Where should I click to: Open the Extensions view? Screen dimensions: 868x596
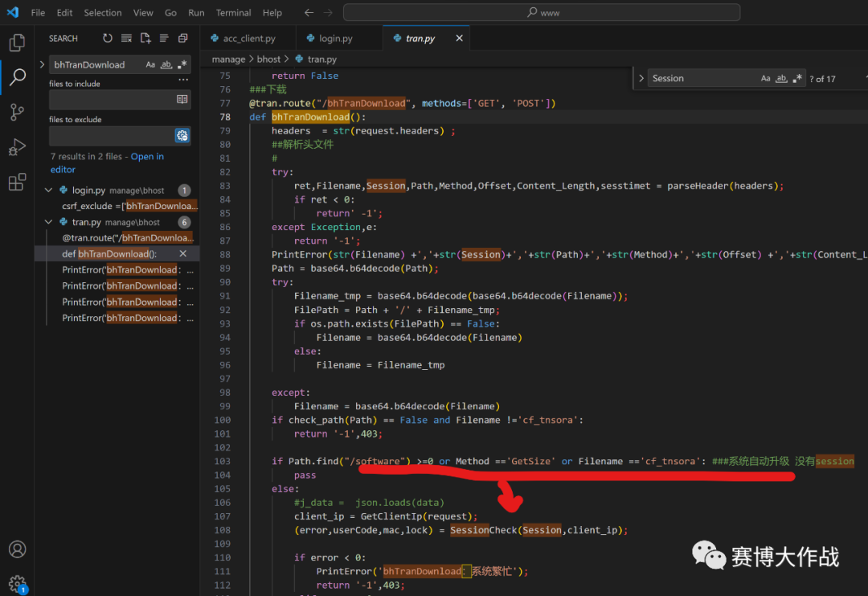(x=17, y=182)
